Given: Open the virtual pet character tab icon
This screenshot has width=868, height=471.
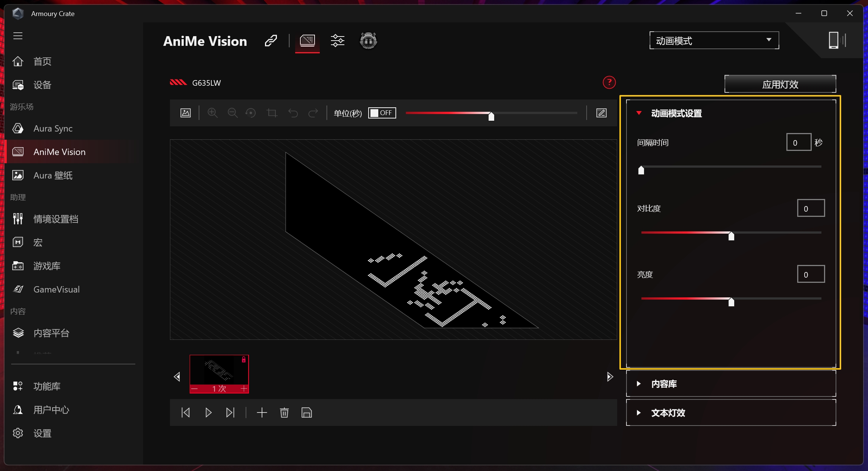Looking at the screenshot, I should point(368,41).
